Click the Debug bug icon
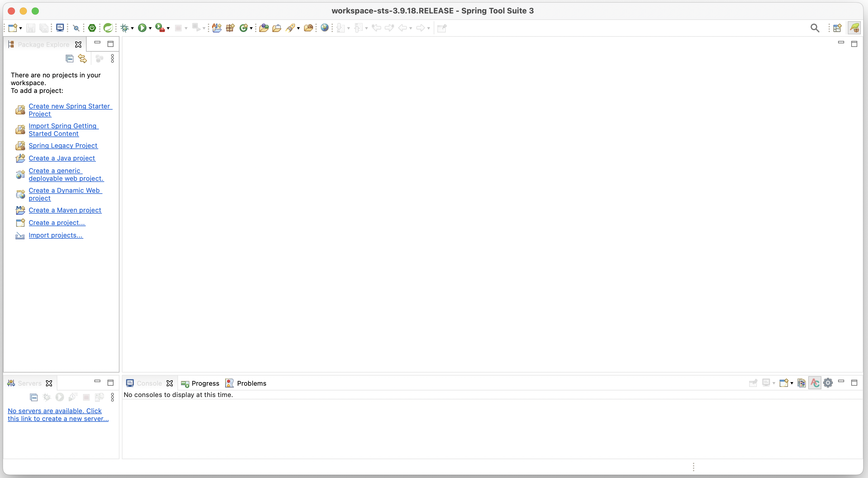 (125, 28)
